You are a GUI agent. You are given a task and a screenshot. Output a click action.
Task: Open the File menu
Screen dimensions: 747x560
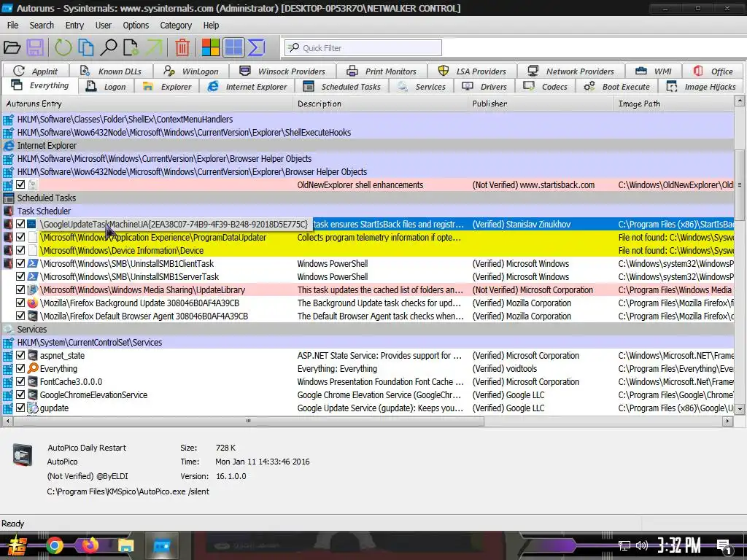pos(13,26)
